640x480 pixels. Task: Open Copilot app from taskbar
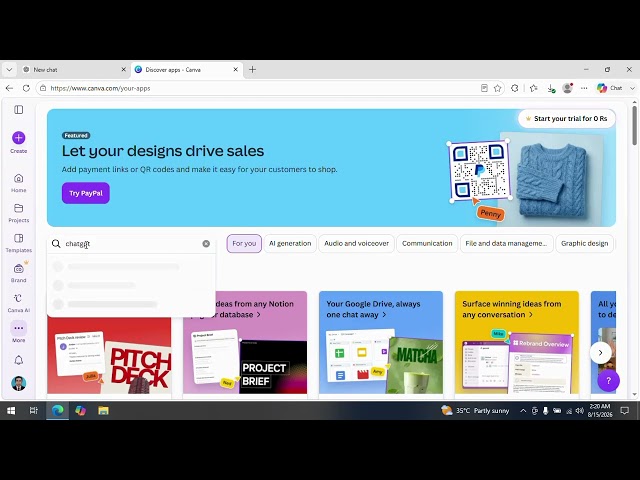tap(80, 411)
